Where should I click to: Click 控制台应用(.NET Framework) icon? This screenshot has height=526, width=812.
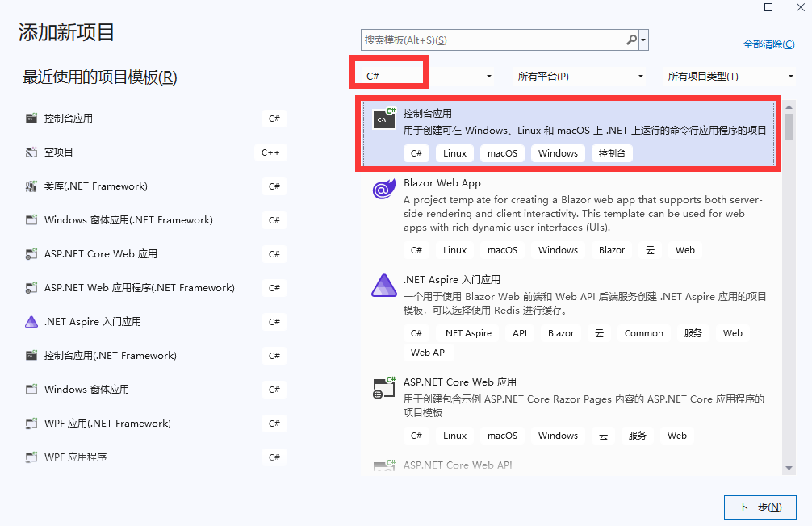[31, 356]
